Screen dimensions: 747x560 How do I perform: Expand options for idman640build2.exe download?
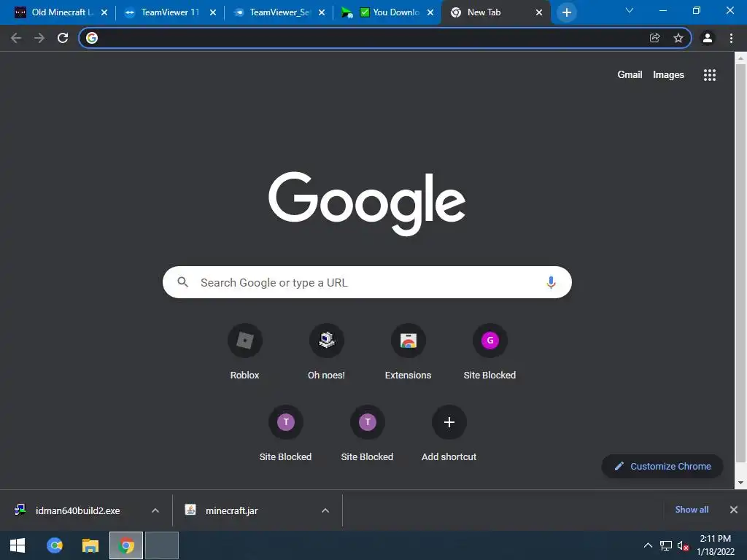click(155, 510)
